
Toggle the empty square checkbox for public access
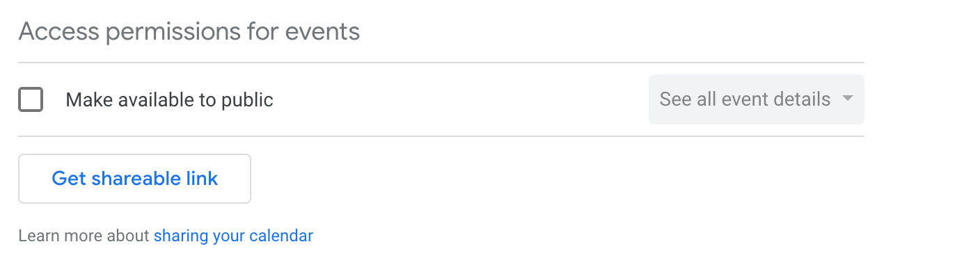point(31,99)
